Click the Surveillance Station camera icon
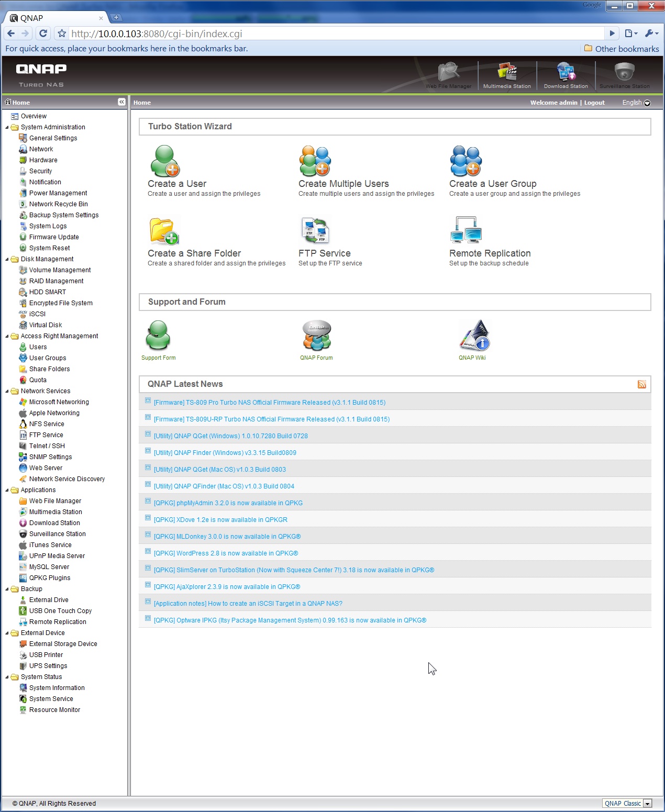Viewport: 665px width, 812px height. coord(624,74)
